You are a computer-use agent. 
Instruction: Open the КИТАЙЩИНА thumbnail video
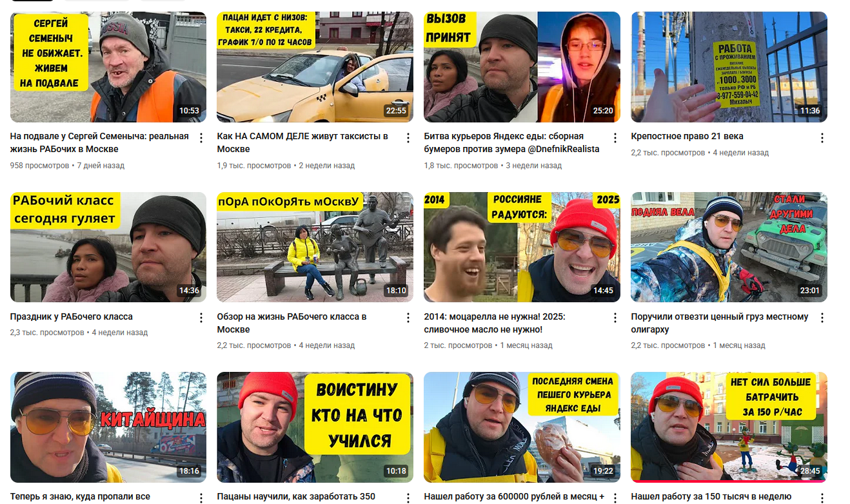click(108, 427)
